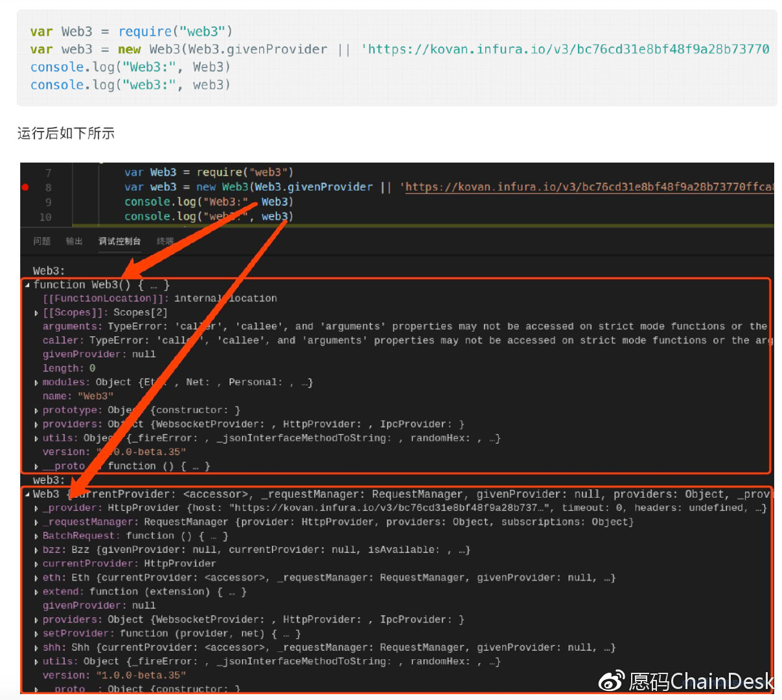Expand the BatchRequest function entry
Screen dimensions: 782x700
36,536
